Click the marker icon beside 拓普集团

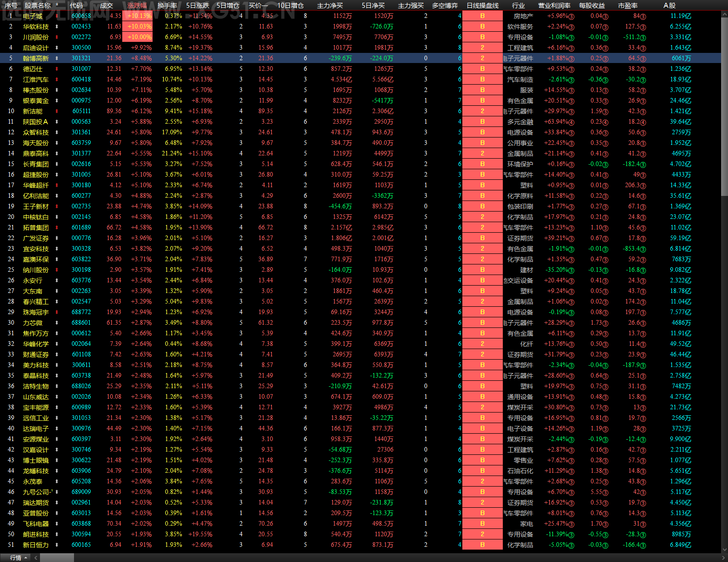pos(57,228)
